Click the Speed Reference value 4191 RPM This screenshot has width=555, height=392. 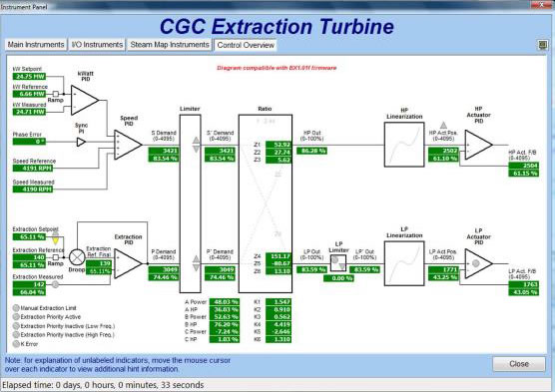coord(33,168)
